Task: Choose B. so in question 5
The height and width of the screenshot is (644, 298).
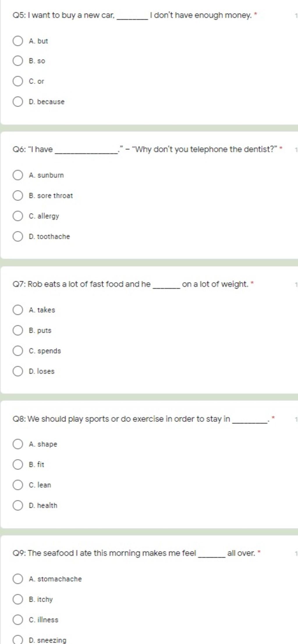Action: (x=18, y=61)
